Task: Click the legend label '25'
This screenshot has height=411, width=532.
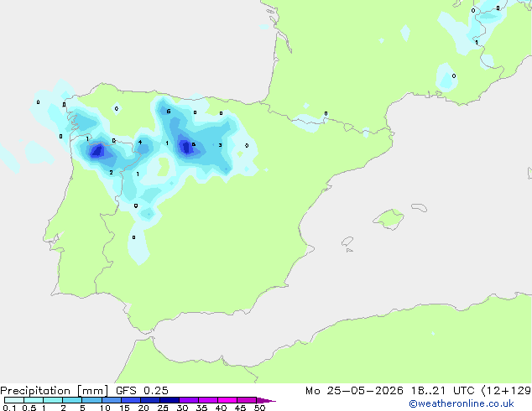Action: click(163, 408)
